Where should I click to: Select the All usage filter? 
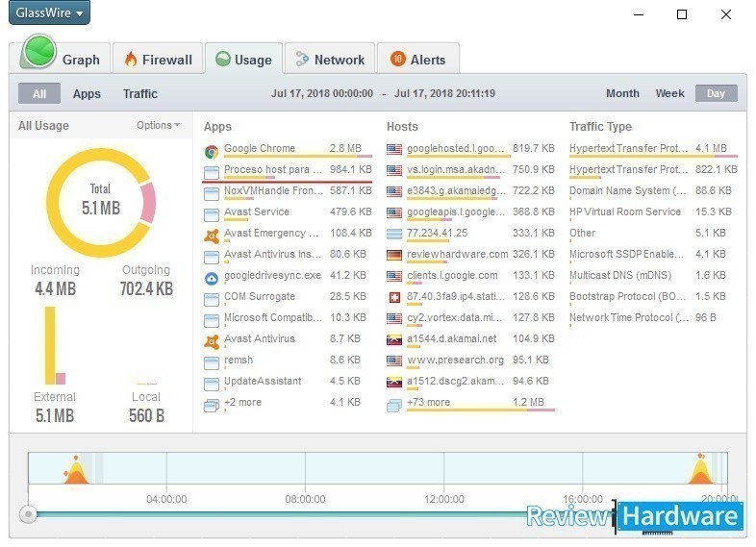(x=39, y=93)
